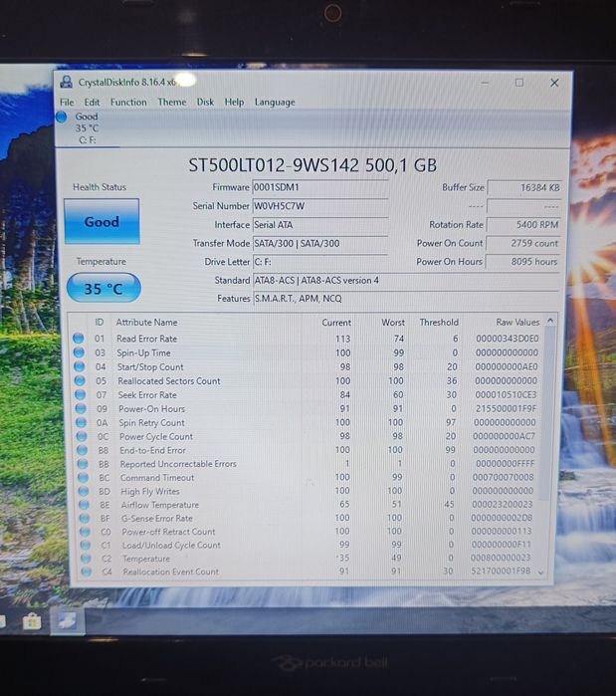The width and height of the screenshot is (616, 696).
Task: Click the blue disk status circle in disk tab
Action: pos(61,116)
